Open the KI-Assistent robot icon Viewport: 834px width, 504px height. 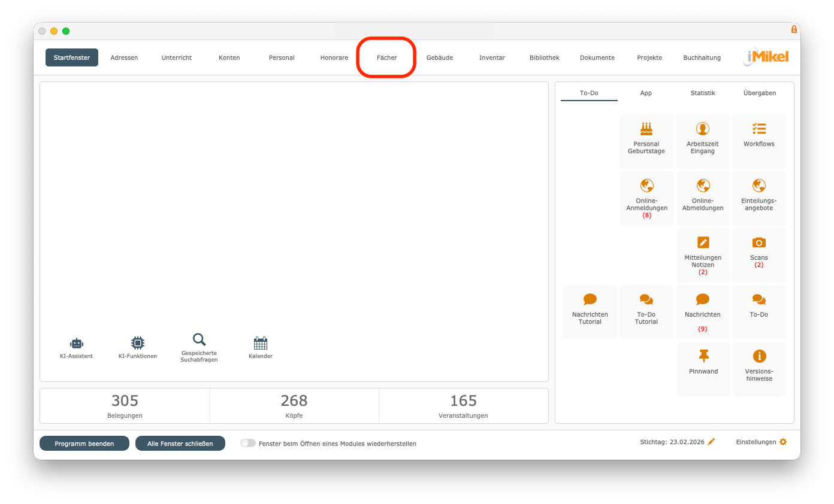click(x=76, y=343)
